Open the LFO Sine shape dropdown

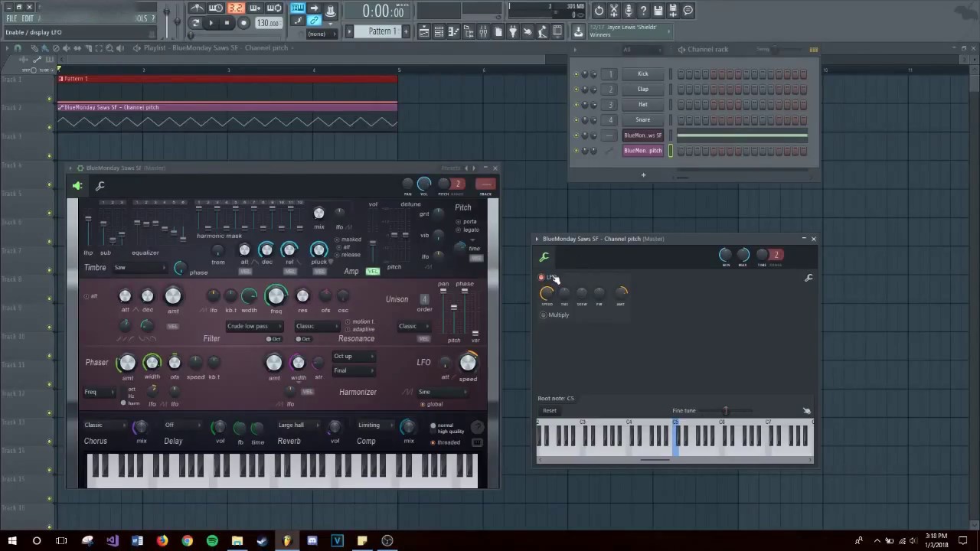tap(443, 392)
